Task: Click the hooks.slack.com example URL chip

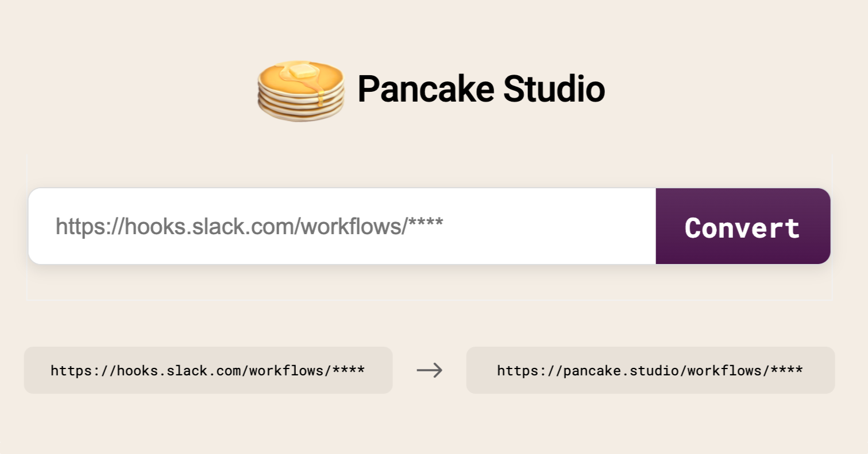Action: coord(207,370)
